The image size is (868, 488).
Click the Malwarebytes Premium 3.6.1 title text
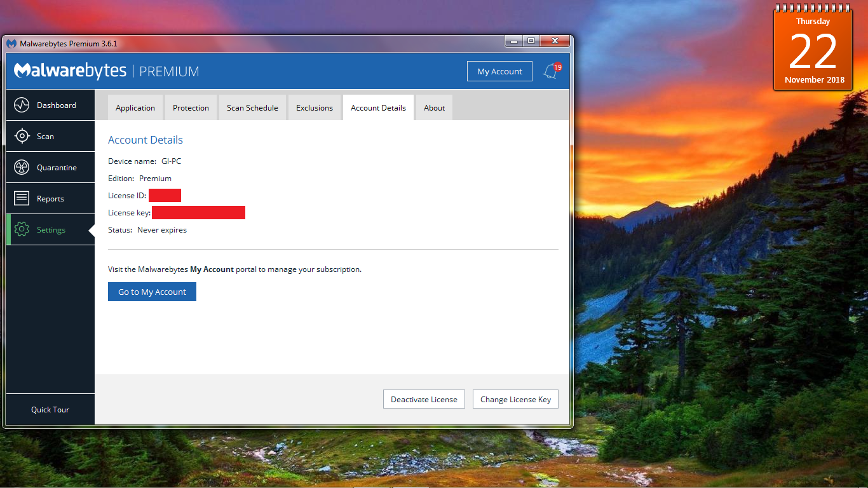[69, 44]
